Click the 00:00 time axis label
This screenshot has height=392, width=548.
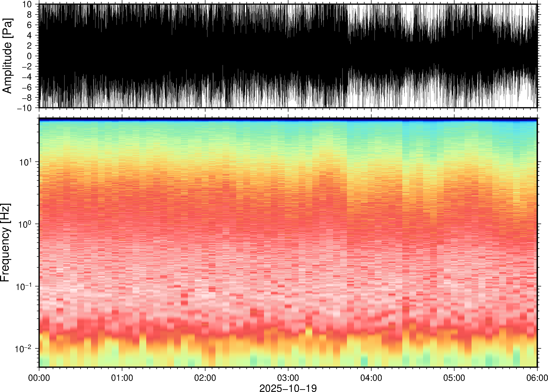point(39,378)
